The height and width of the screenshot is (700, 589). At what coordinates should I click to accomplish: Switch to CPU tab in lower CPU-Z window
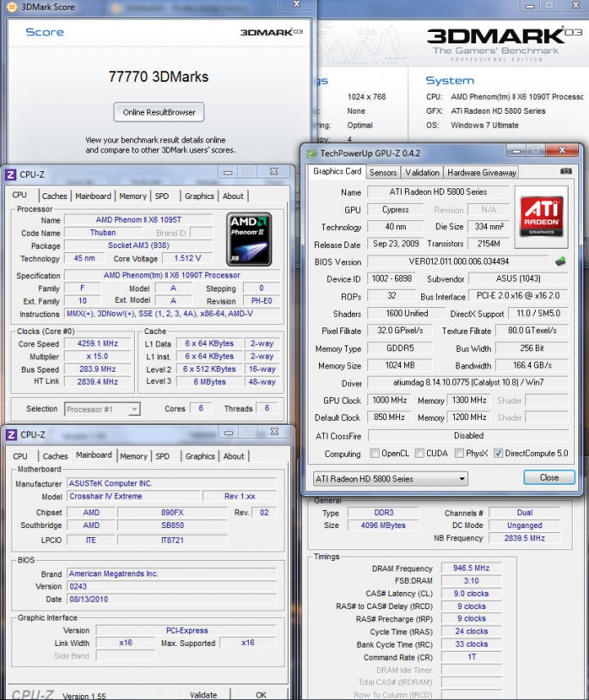(20, 456)
